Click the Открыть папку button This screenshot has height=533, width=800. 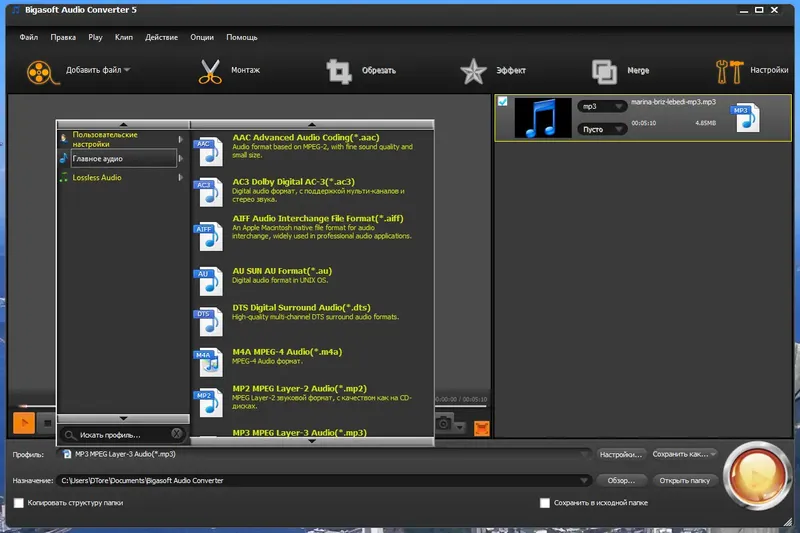click(x=684, y=480)
